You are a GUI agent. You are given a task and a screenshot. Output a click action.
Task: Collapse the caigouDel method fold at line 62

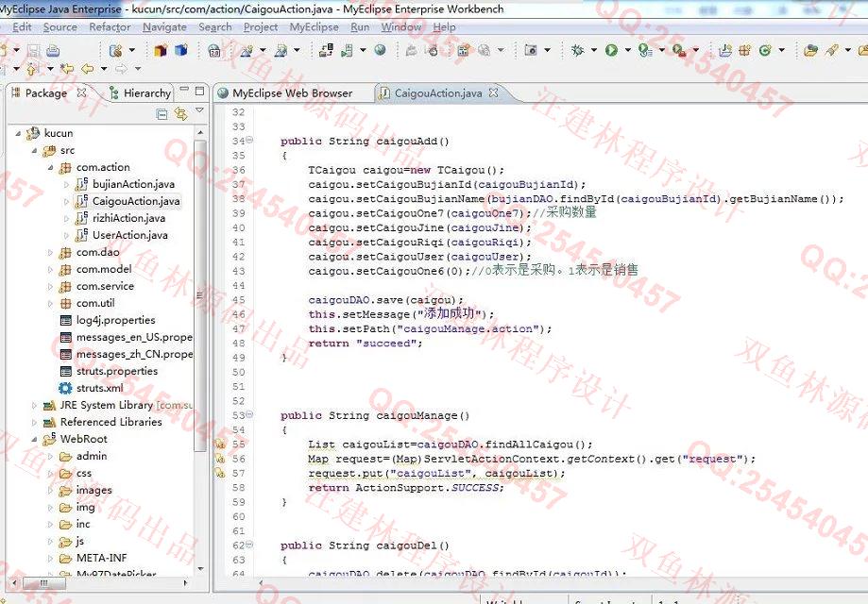tap(249, 545)
